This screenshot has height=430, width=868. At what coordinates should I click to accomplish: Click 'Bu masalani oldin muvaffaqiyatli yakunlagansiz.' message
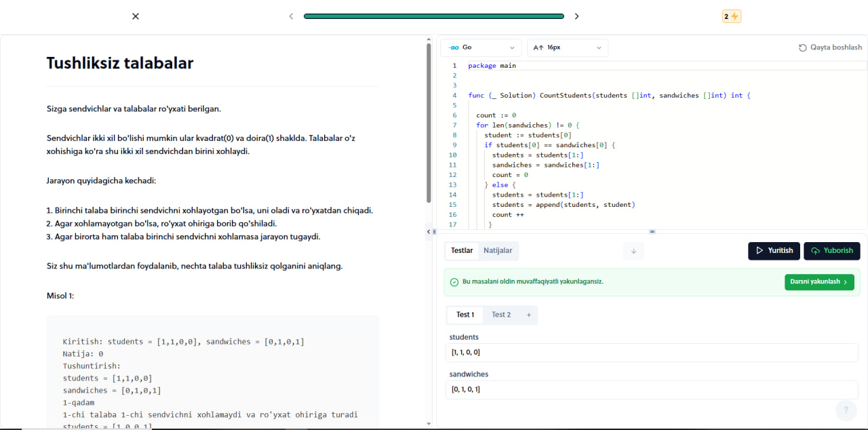(532, 281)
